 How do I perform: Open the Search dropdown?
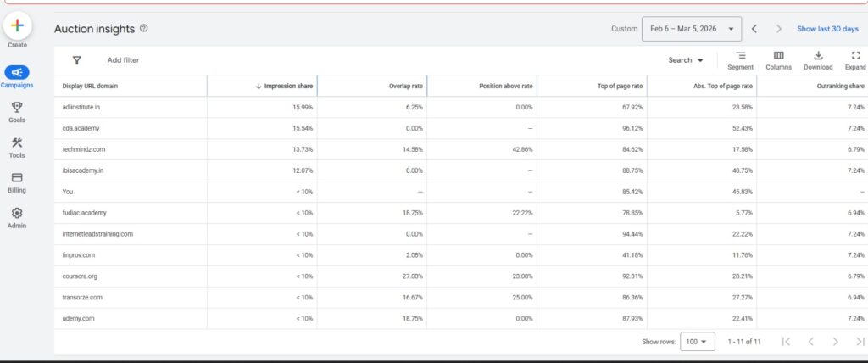point(686,60)
